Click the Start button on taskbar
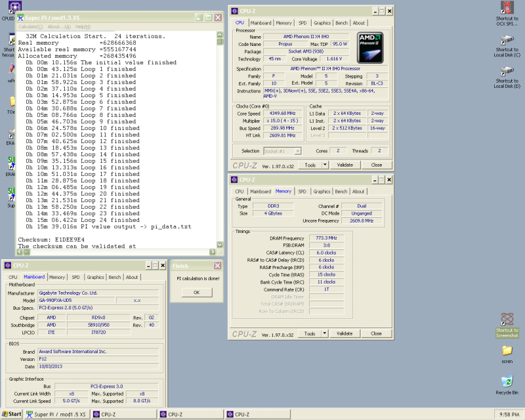Viewport: 525px width, 420px height. pos(12,414)
